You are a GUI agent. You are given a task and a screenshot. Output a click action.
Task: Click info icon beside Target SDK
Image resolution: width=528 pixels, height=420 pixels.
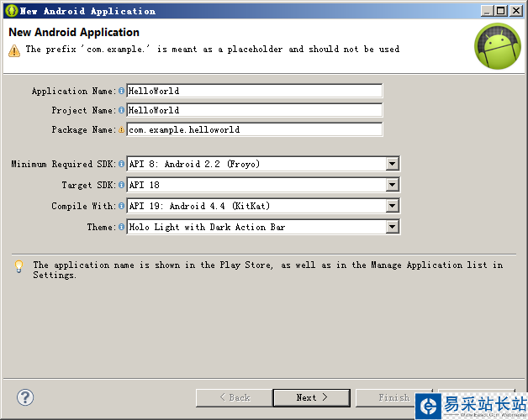pos(121,185)
